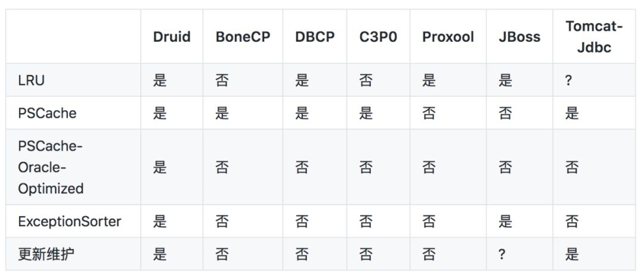
Task: Click the Tomcat-Jdbc cell in the 更新维护 row
Action: (x=572, y=255)
